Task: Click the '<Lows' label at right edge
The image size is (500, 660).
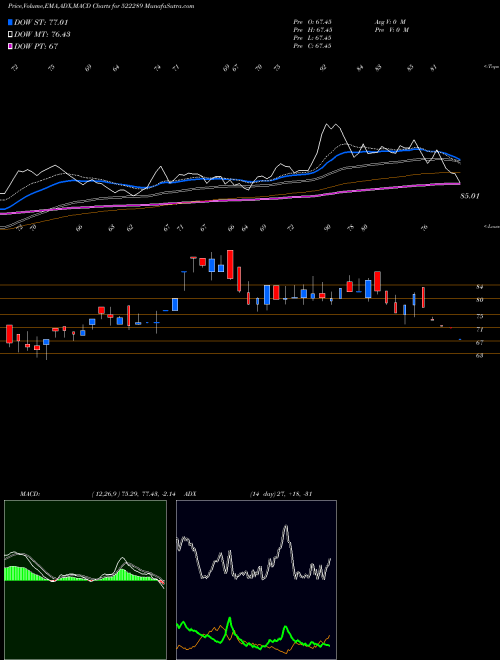Action: (x=491, y=227)
